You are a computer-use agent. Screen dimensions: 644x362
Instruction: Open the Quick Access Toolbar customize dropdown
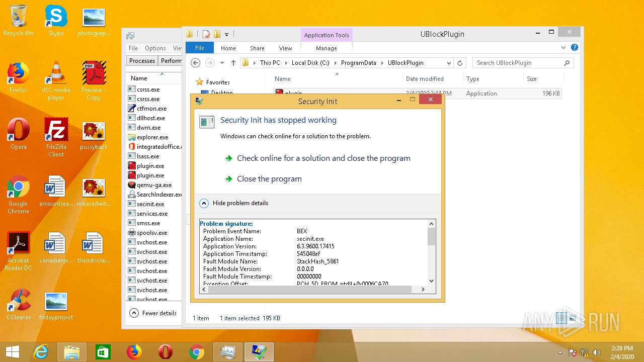[x=227, y=34]
